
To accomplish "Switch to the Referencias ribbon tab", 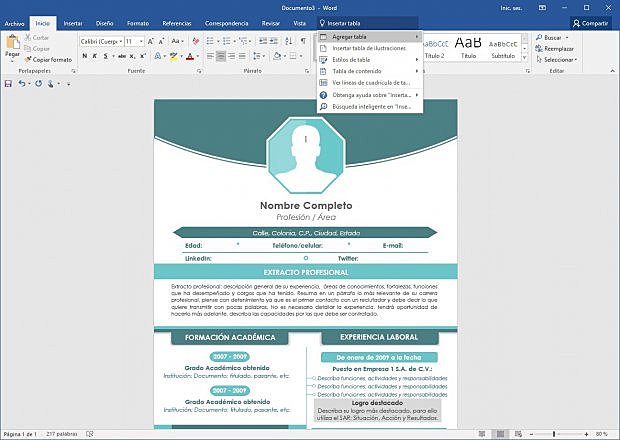I will tap(177, 23).
